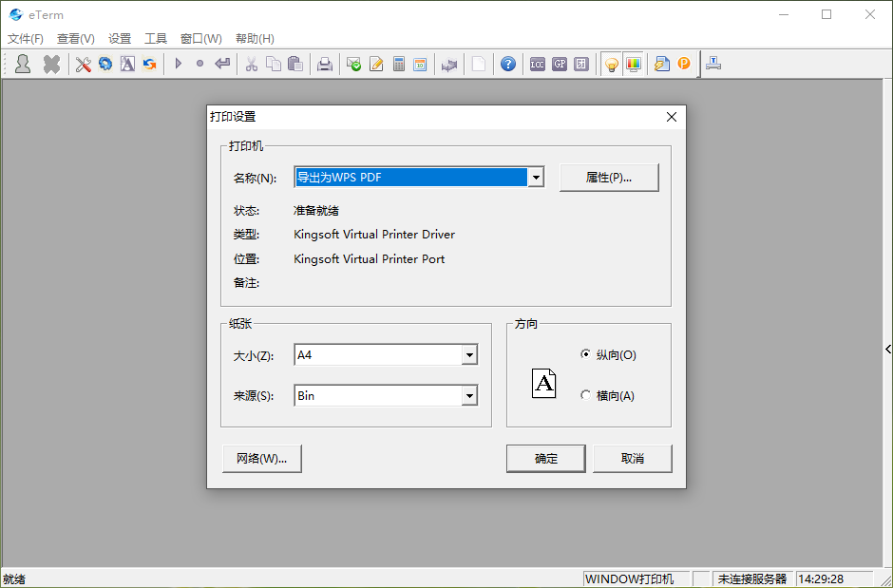The height and width of the screenshot is (588, 893).
Task: Confirm with the 确定 button
Action: coord(545,459)
